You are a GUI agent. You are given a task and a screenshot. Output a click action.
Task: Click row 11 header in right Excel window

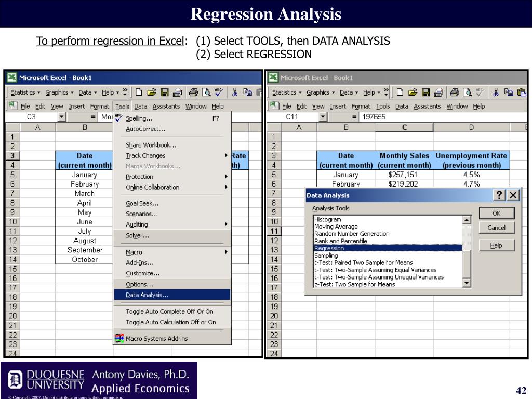[x=274, y=231]
